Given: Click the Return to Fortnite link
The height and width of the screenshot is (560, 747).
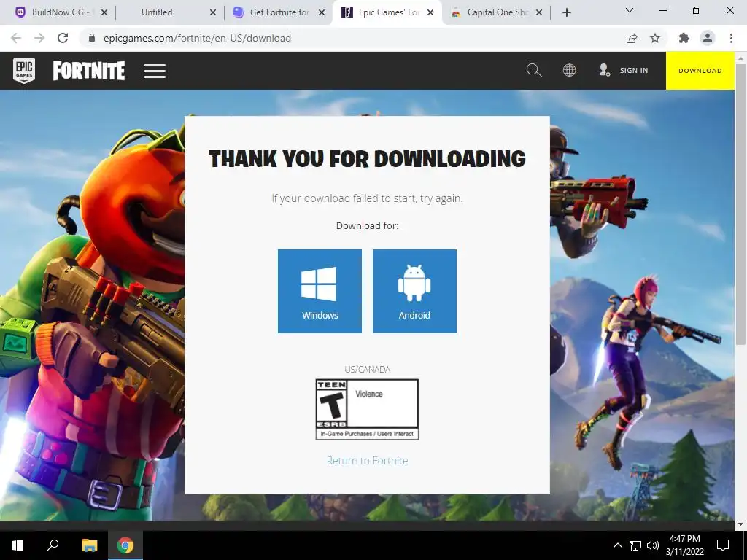Looking at the screenshot, I should tap(368, 461).
